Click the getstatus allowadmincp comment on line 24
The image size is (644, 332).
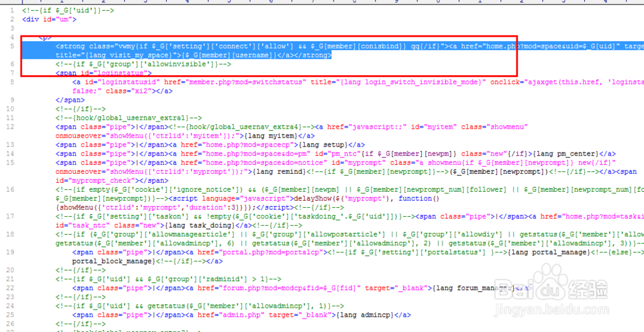pos(200,306)
